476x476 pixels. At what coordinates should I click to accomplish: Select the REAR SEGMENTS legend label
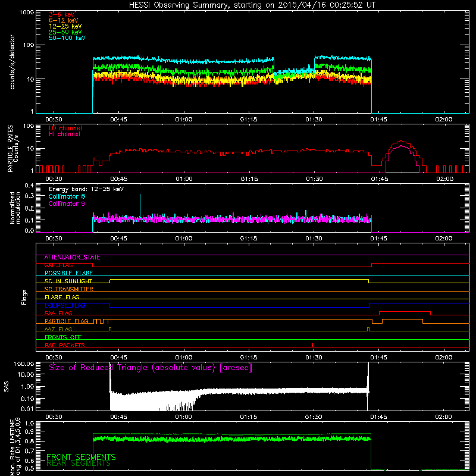click(78, 464)
